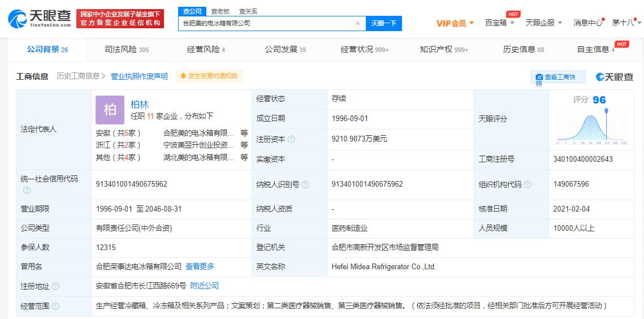Click the 评分 96 score value
Image resolution: width=644 pixels, height=319 pixels.
click(599, 100)
